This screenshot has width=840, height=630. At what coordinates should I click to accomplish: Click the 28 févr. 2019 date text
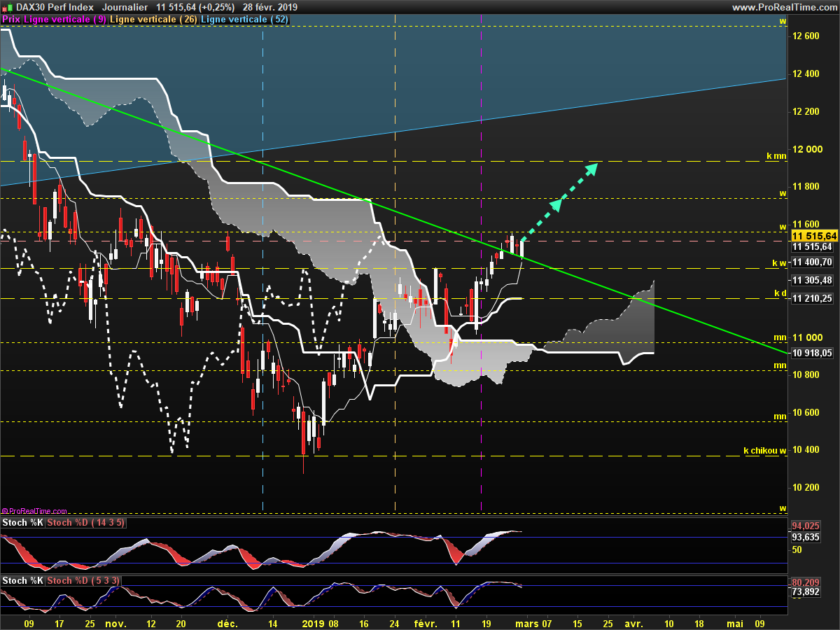click(270, 7)
